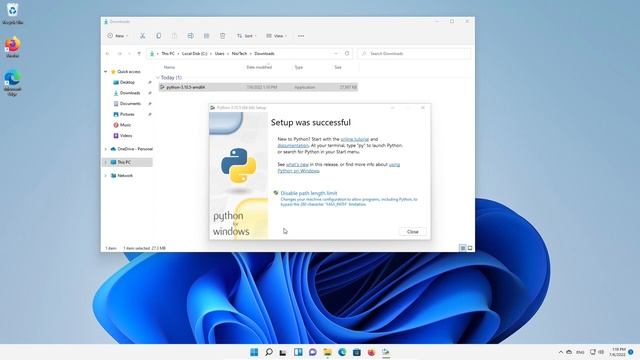Screen dimensions: 640x360
Task: Open the online tutorial link
Action: pyautogui.click(x=355, y=139)
